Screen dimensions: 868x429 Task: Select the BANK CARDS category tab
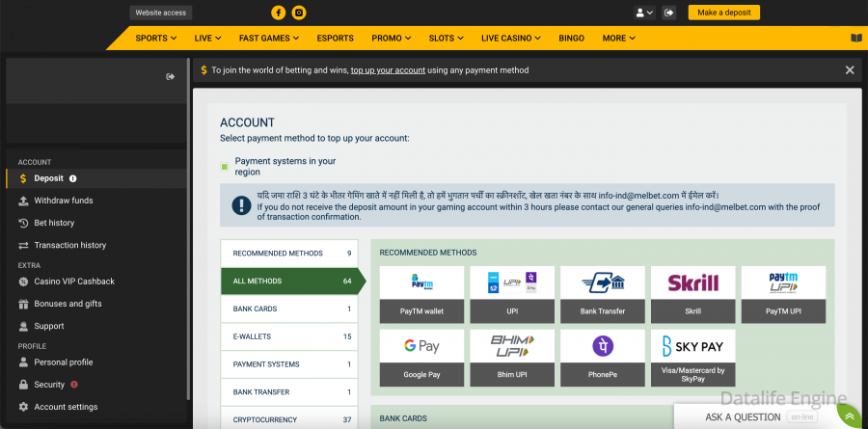pos(289,308)
